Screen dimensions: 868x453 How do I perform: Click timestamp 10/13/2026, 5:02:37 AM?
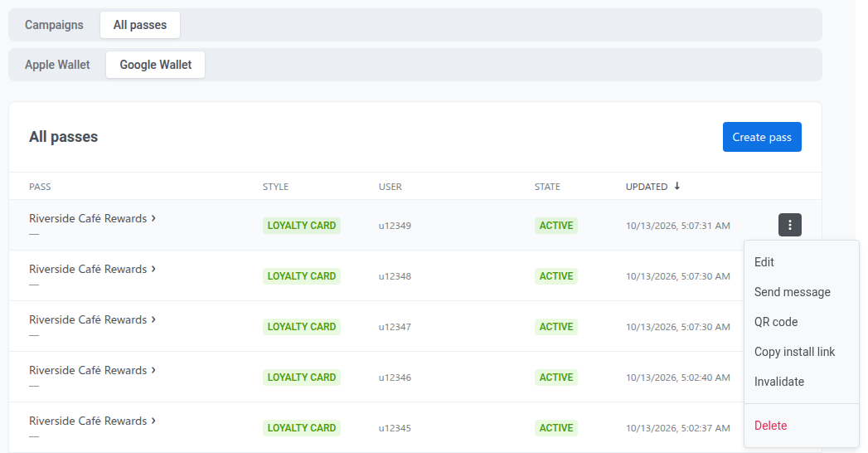point(677,428)
